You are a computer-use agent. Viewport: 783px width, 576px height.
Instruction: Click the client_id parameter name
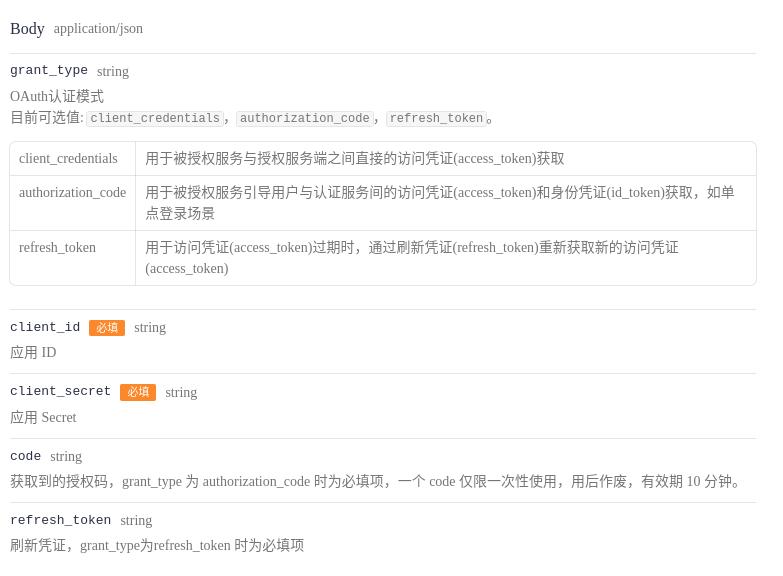45,328
